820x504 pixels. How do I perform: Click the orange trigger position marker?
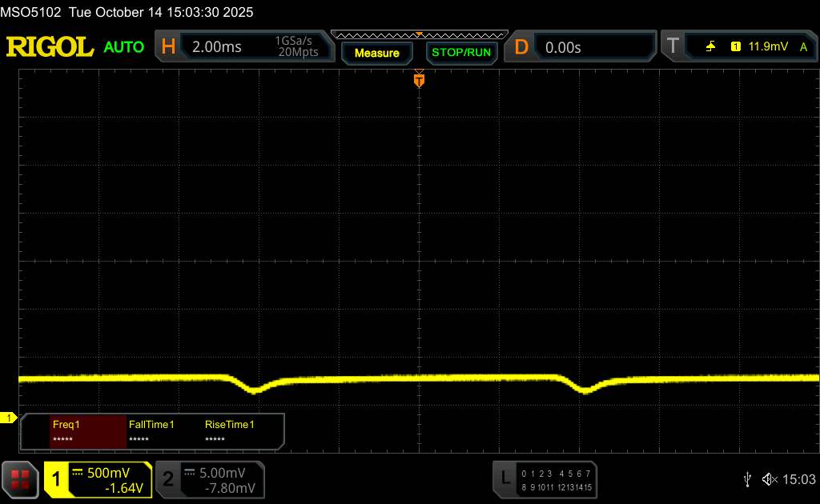click(x=418, y=79)
